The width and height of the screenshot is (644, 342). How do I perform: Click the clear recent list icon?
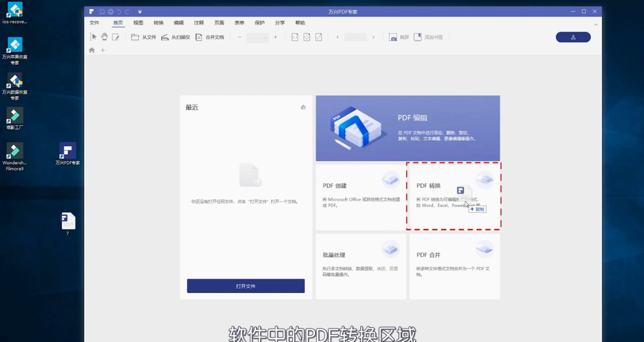[303, 107]
